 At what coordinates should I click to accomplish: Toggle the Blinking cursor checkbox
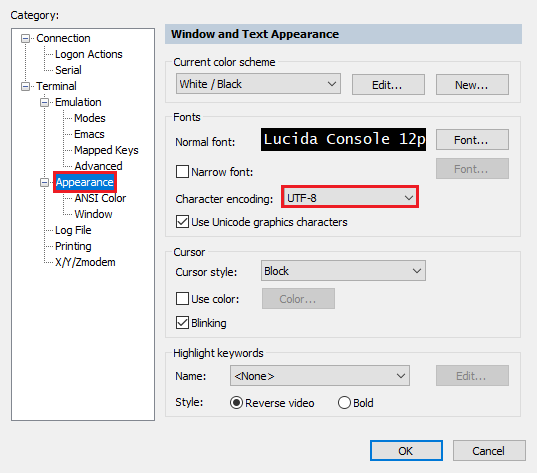click(x=182, y=323)
